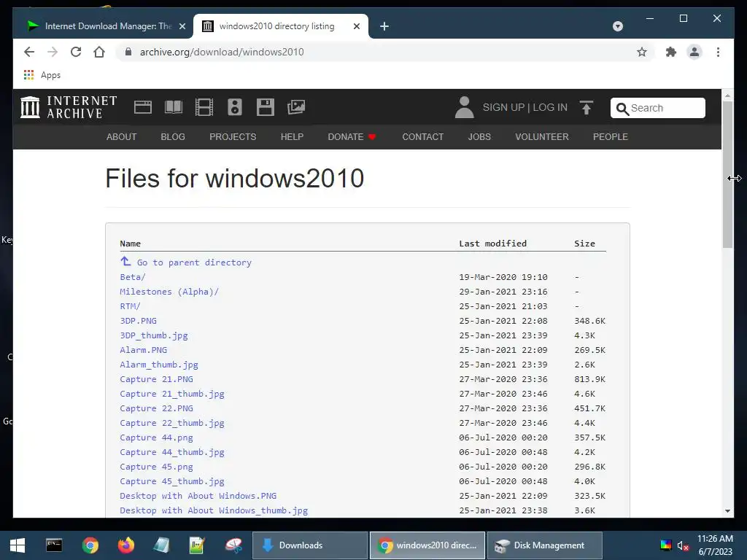The image size is (747, 560).
Task: Open the JOBS menu item
Action: pos(479,136)
